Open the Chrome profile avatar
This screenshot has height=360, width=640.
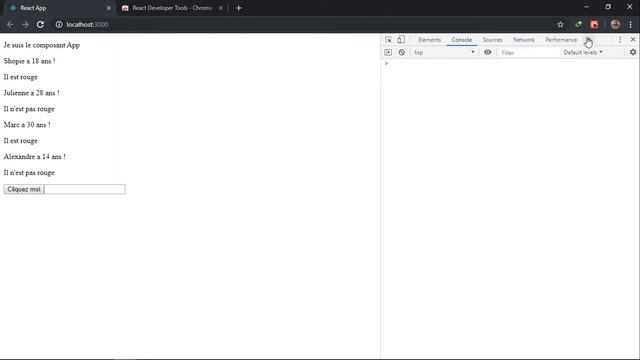[x=615, y=24]
